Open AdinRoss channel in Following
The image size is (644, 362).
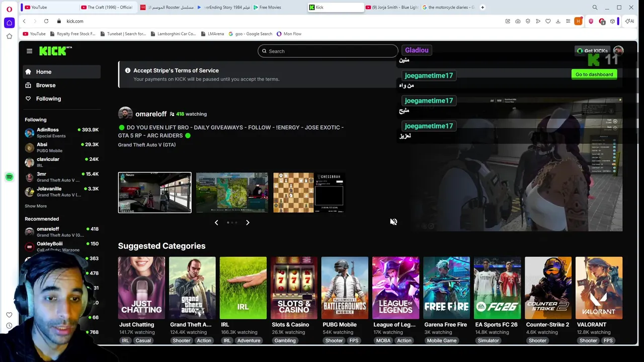click(x=61, y=133)
